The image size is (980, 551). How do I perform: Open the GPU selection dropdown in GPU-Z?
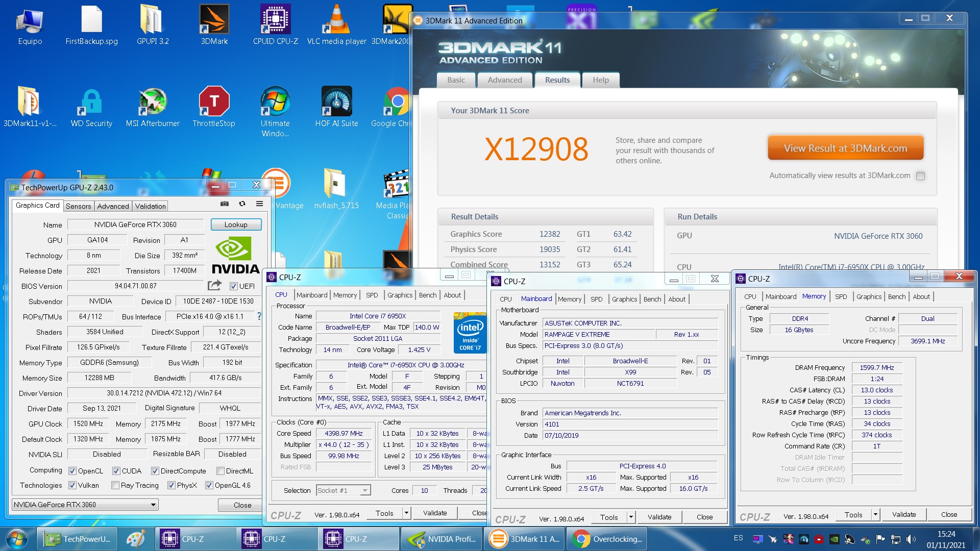tap(85, 505)
